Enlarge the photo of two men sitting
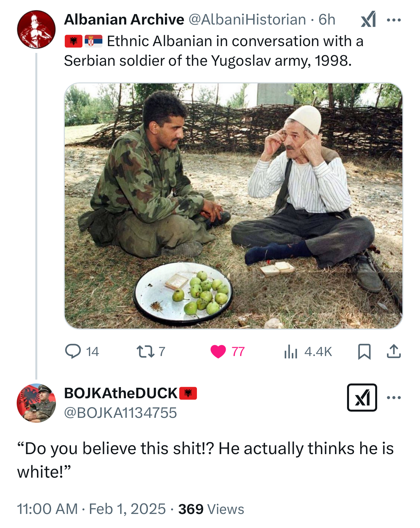 233,206
